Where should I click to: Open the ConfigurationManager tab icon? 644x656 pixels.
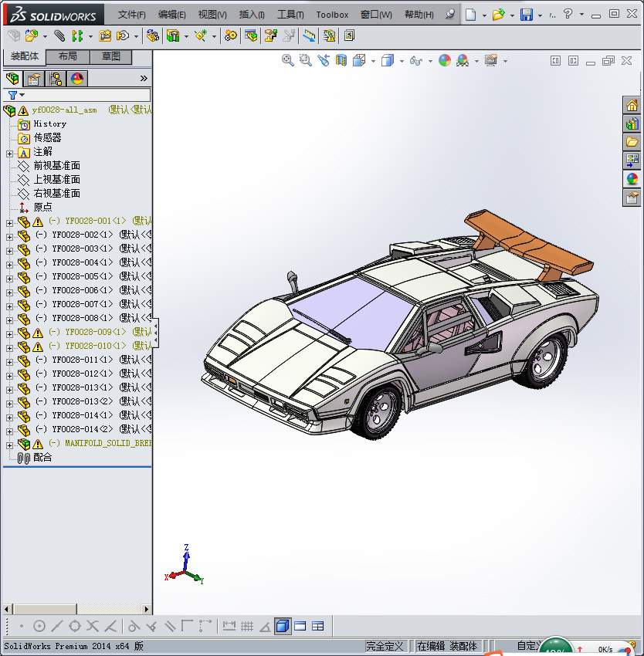tap(56, 78)
